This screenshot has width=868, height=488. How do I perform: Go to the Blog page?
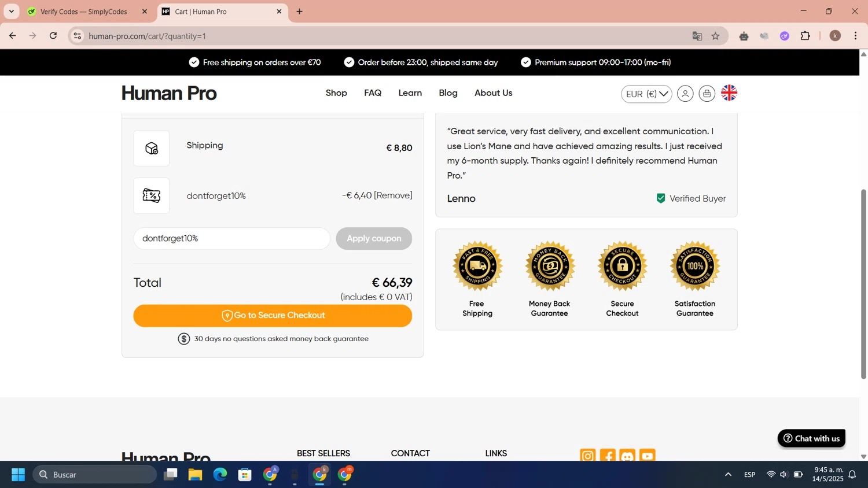(448, 93)
